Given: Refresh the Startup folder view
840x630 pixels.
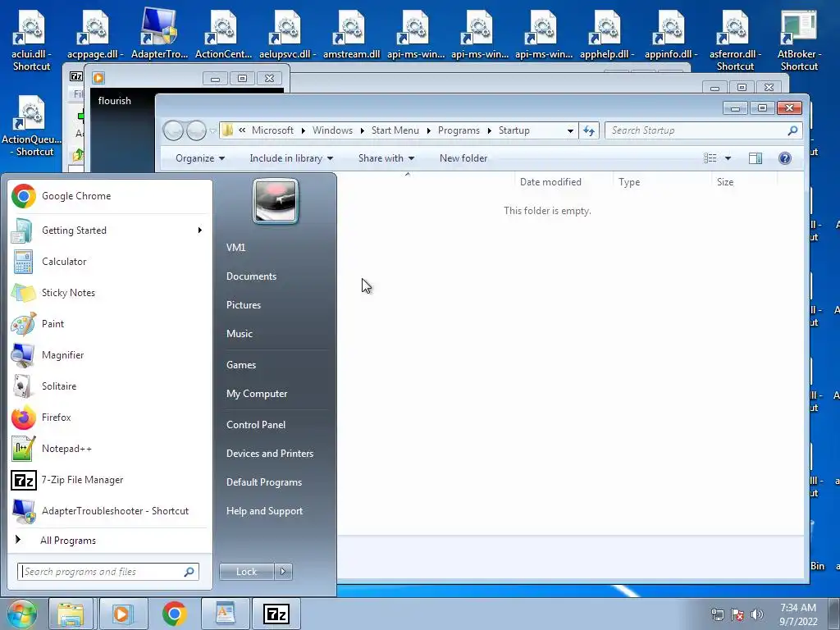Looking at the screenshot, I should pyautogui.click(x=589, y=130).
